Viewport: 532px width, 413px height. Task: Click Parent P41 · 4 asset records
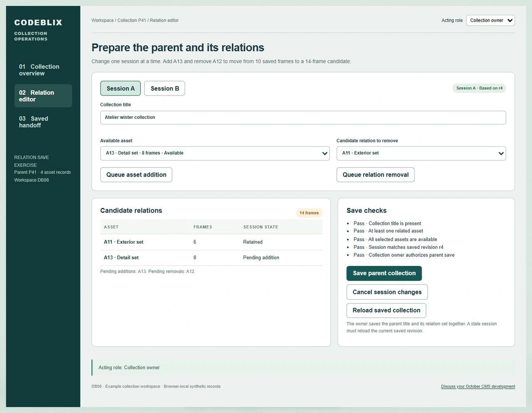tap(42, 172)
